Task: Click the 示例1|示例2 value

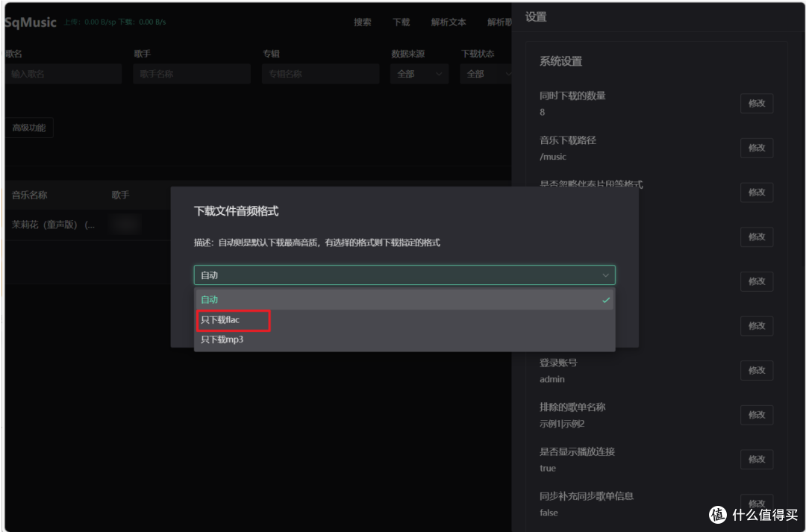Action: click(562, 424)
